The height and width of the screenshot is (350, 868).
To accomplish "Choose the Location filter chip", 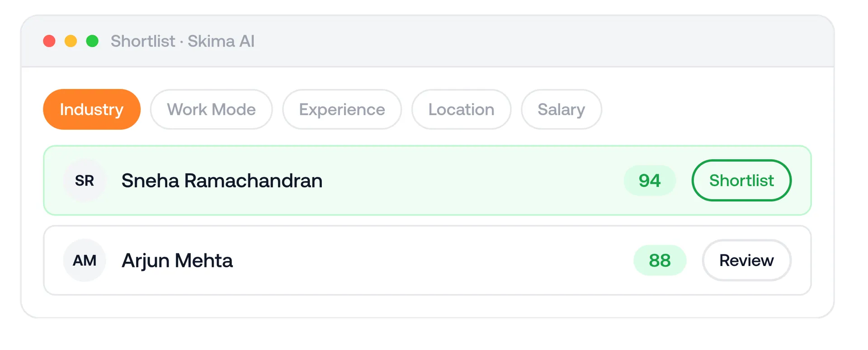I will [461, 109].
